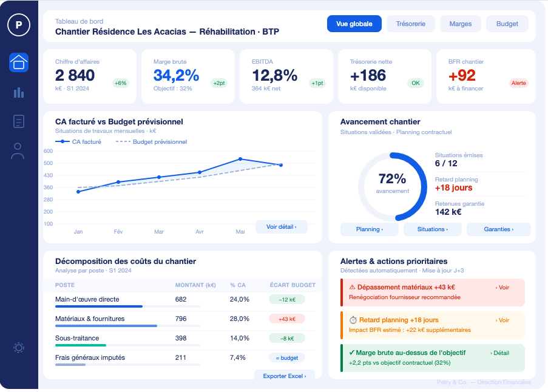548x392 pixels.
Task: Click the 682 amount for Main-d'œuvre directe
Action: click(181, 299)
